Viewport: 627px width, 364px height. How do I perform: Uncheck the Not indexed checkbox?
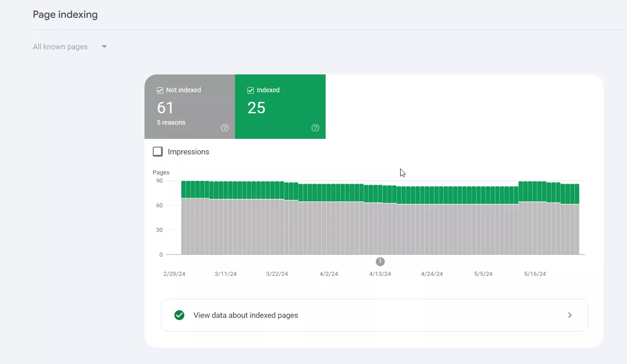(160, 90)
